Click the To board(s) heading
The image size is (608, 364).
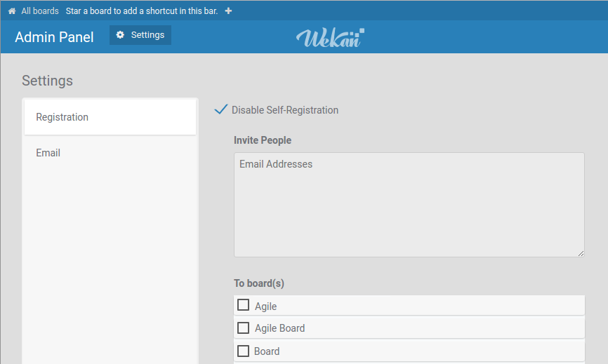point(259,283)
